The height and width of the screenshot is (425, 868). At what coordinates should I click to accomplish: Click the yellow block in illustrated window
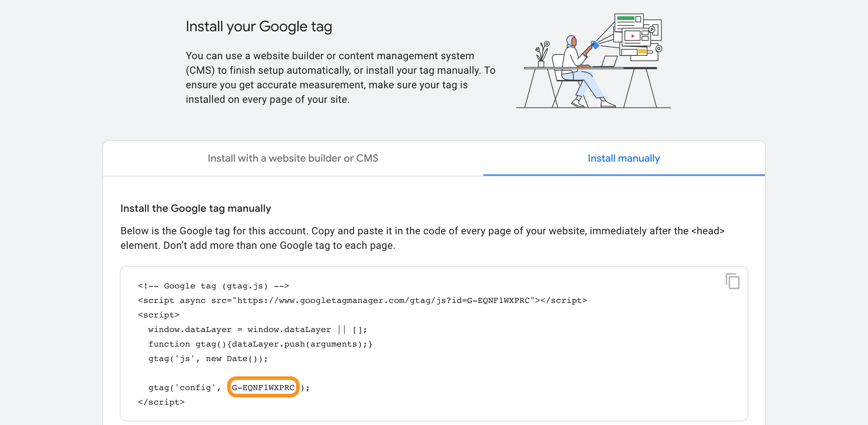point(642,51)
